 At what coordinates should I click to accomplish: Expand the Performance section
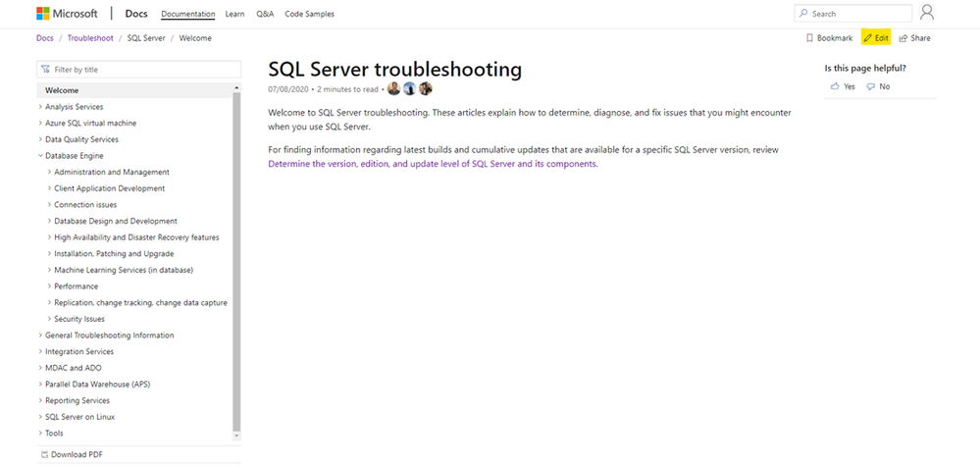click(x=49, y=286)
